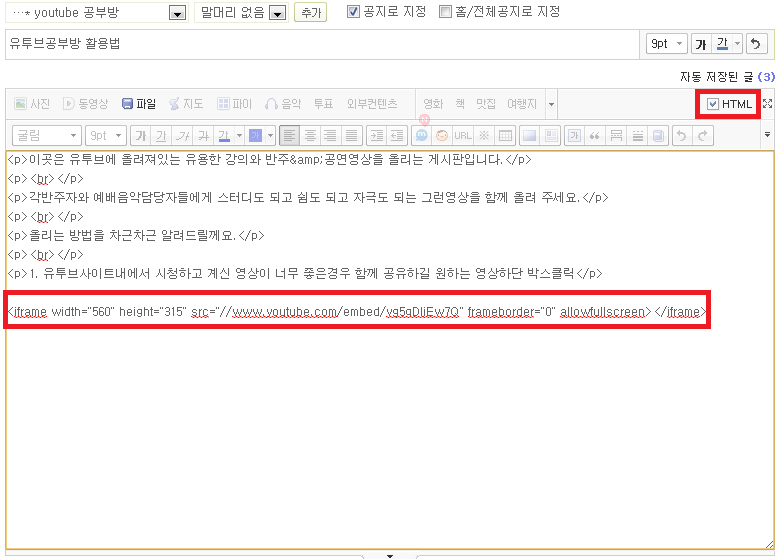Viewport: 779px width, 559px height.
Task: Toggle italic 가 in formatting toolbar
Action: click(182, 136)
